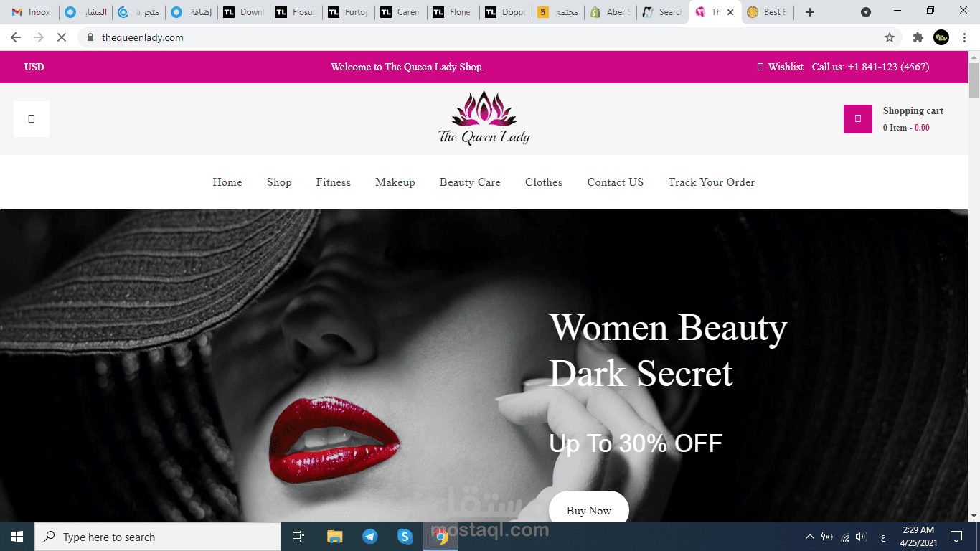The width and height of the screenshot is (980, 551).
Task: Switch to the Flone tab
Action: (x=452, y=12)
